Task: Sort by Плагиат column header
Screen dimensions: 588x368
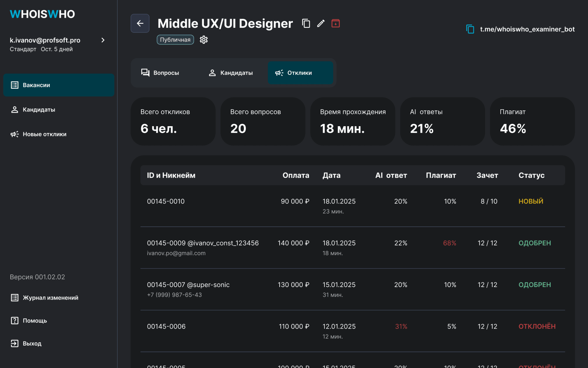Action: tap(441, 175)
